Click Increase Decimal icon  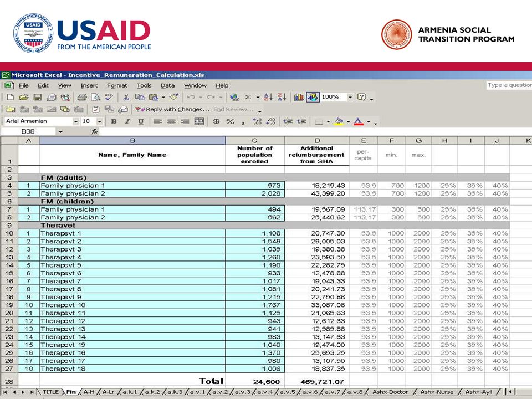257,121
